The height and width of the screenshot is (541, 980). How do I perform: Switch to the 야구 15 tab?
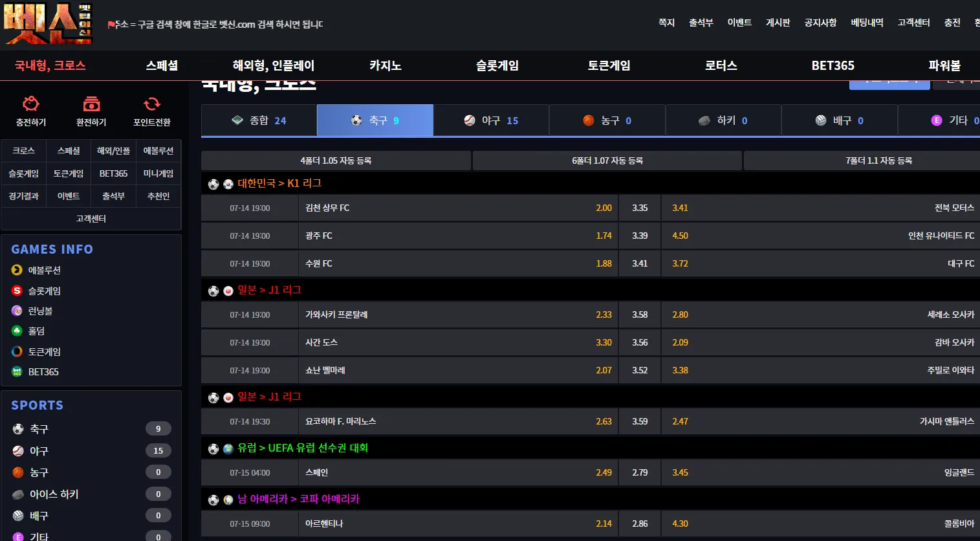pos(491,120)
